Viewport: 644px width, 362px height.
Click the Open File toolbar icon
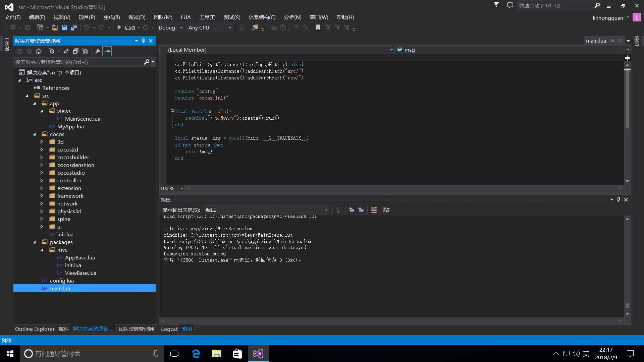pyautogui.click(x=55, y=27)
